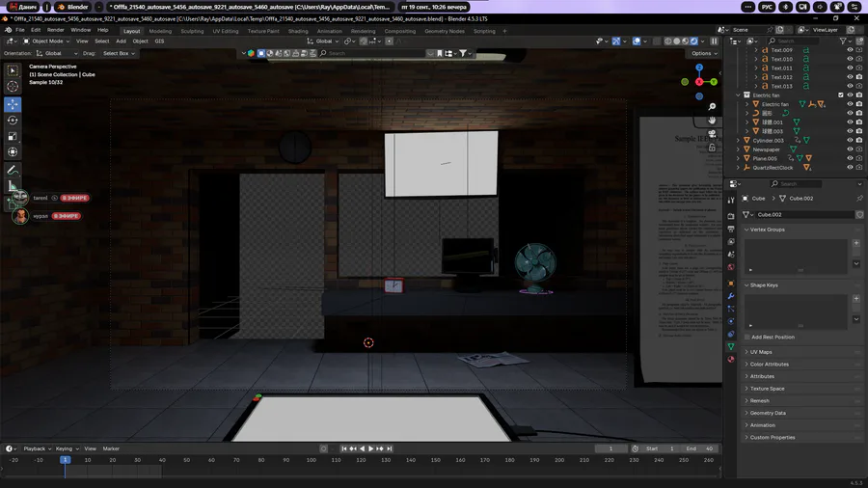Add a new vertex group
This screenshot has height=488, width=868.
[x=856, y=243]
